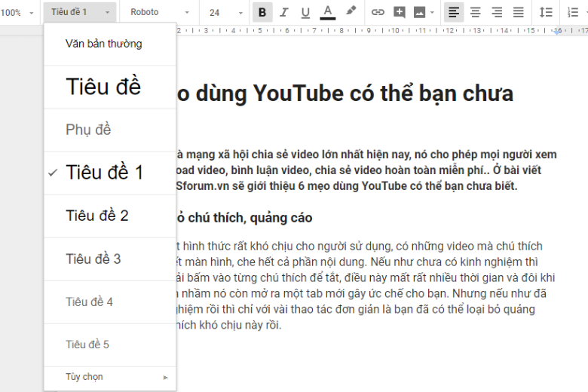Center align the text
Image resolution: width=588 pixels, height=392 pixels.
click(x=475, y=12)
